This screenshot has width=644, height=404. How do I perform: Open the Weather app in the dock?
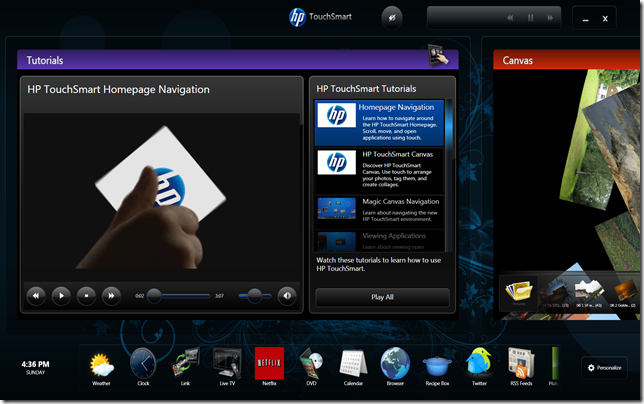pyautogui.click(x=101, y=366)
